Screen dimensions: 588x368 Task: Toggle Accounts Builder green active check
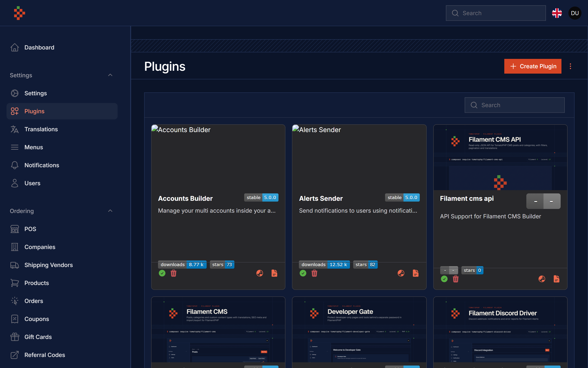(x=162, y=273)
